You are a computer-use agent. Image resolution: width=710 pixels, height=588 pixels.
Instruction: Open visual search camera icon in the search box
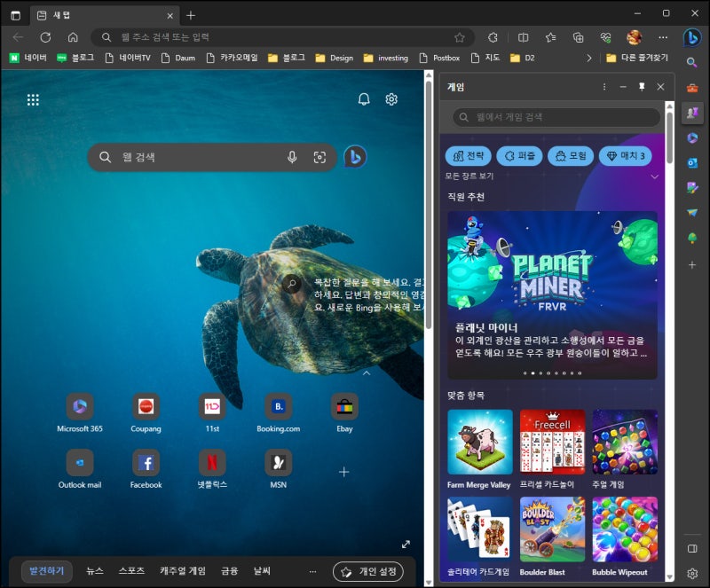click(319, 157)
